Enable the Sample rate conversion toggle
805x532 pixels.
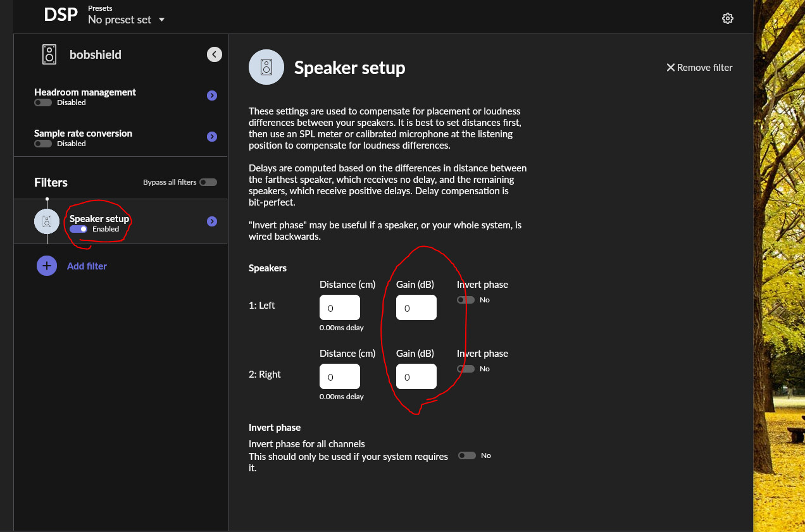[43, 144]
